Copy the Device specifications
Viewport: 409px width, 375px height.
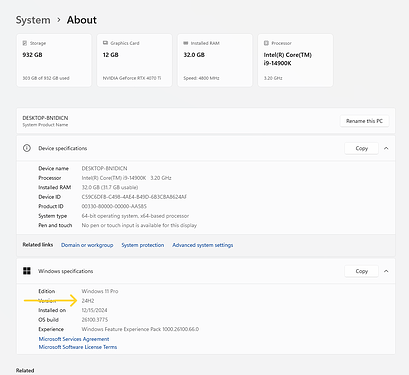[x=361, y=148]
